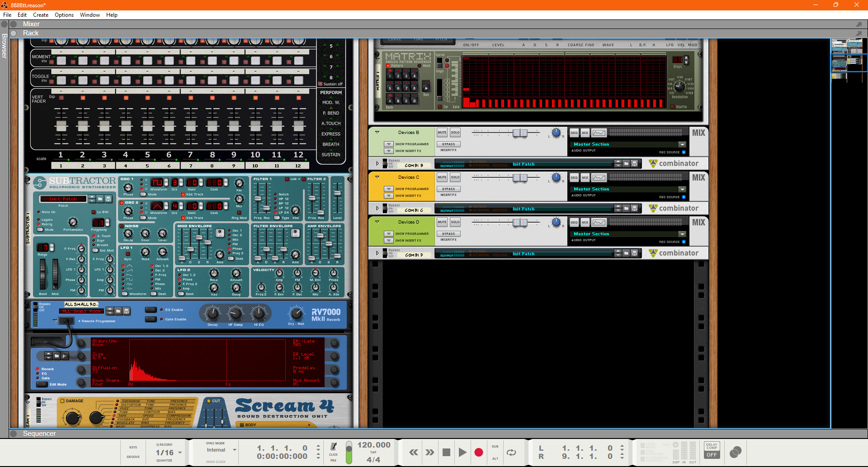Screen dimensions: 868x467
Task: Solo the Devices D mix channel
Action: pos(455,222)
